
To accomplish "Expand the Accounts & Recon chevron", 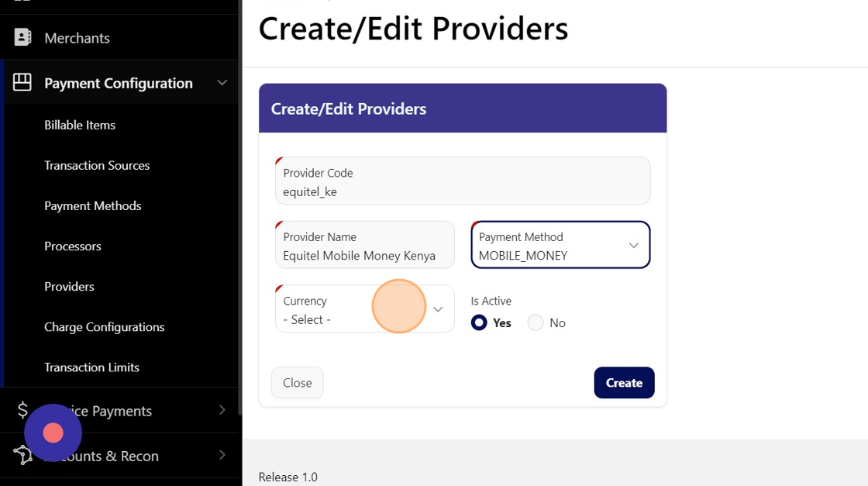I will [x=222, y=455].
